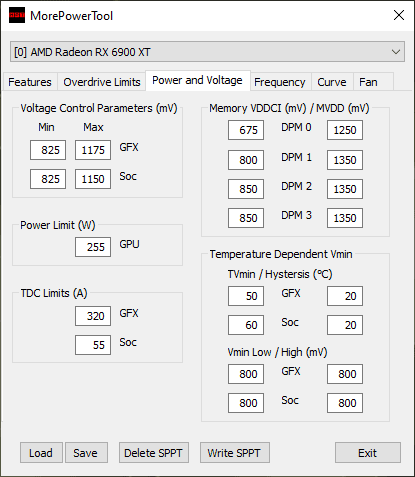Click the MorePowerTool app icon in title bar
Screen dimensions: 415x477
coord(17,15)
